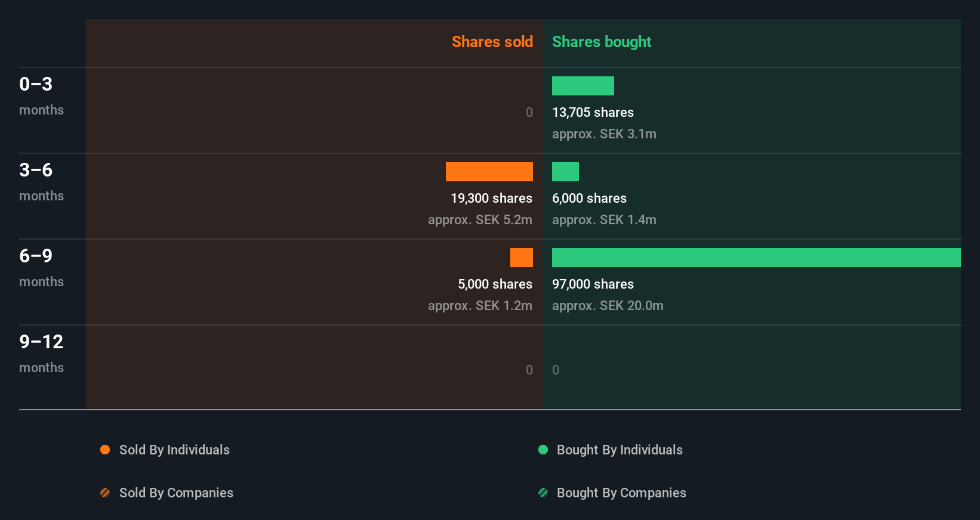This screenshot has height=520, width=980.
Task: Select the Sold By Individuals legend label
Action: point(174,450)
